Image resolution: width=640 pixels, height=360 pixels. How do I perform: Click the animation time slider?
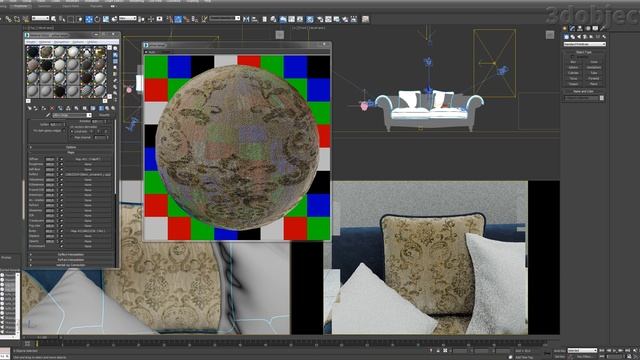click(42, 338)
